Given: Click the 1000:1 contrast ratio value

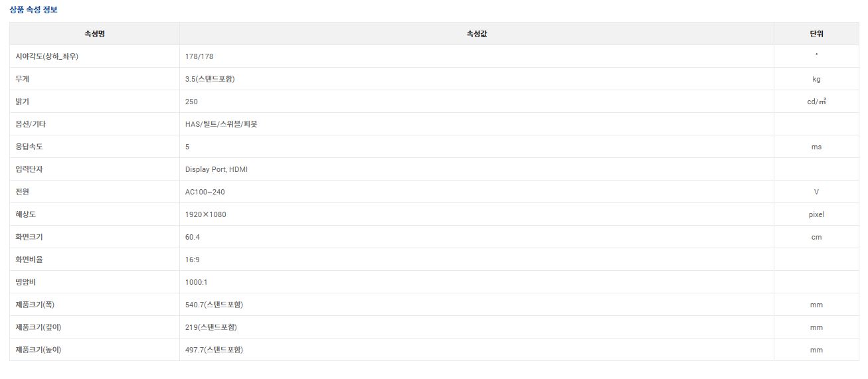Looking at the screenshot, I should [x=197, y=282].
